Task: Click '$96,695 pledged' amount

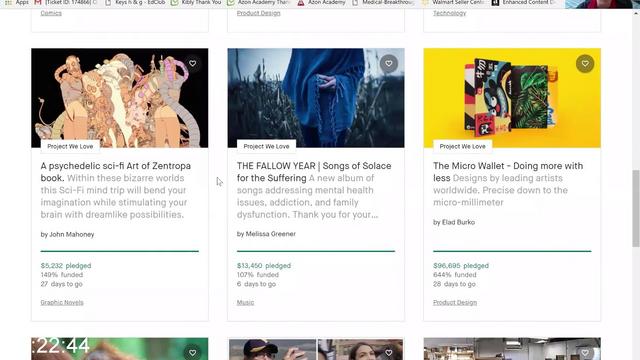Action: tap(461, 266)
